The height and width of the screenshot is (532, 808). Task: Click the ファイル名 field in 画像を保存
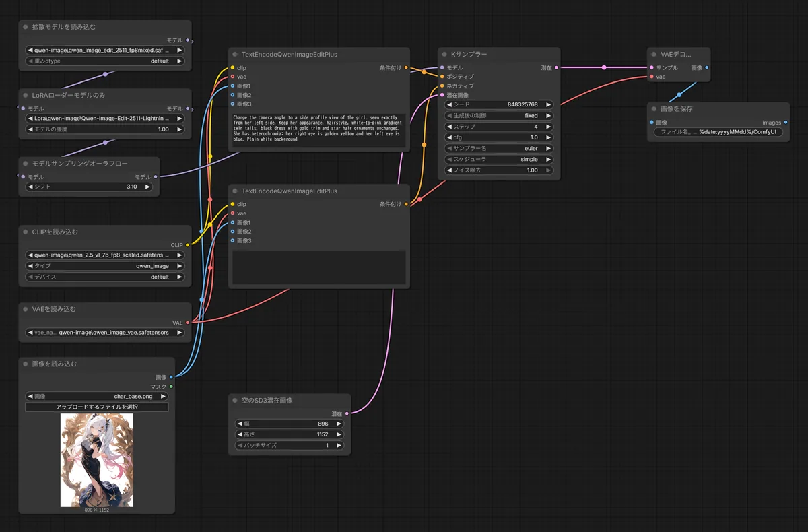pyautogui.click(x=718, y=132)
